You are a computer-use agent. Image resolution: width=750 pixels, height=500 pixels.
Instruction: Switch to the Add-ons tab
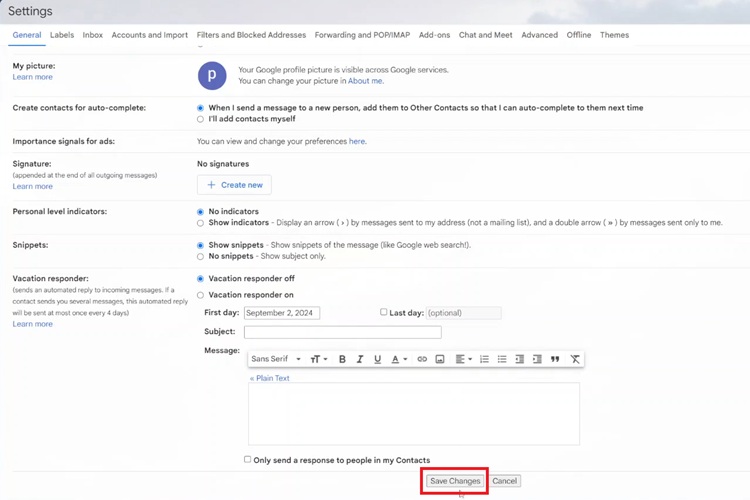coord(434,35)
